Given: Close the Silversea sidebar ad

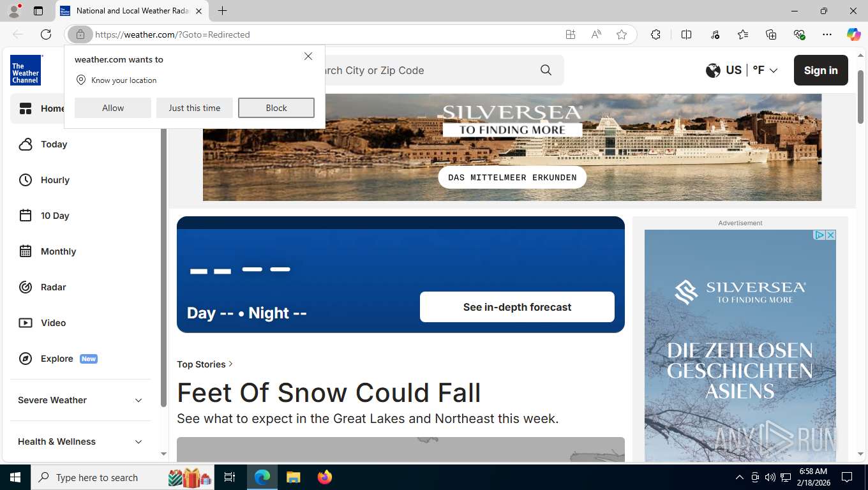Looking at the screenshot, I should [830, 235].
